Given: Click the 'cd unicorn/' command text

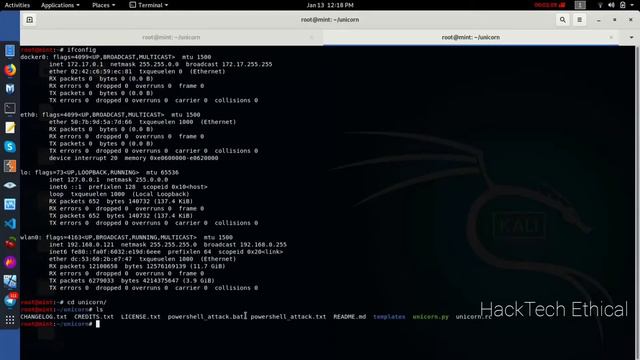Looking at the screenshot, I should 87,302.
